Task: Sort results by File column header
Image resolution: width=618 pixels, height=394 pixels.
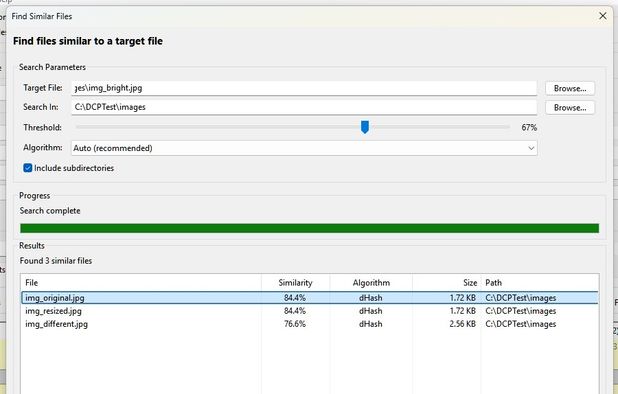Action: click(141, 283)
